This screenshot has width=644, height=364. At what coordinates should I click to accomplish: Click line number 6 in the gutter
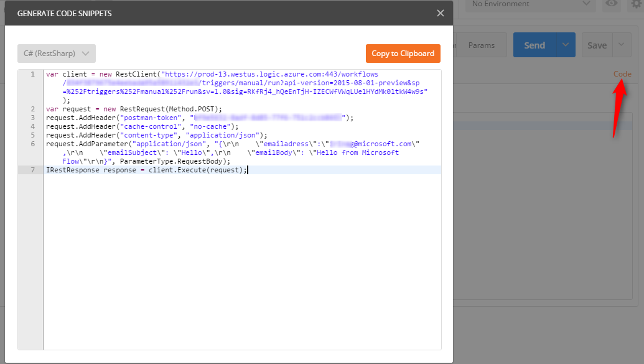pos(31,144)
